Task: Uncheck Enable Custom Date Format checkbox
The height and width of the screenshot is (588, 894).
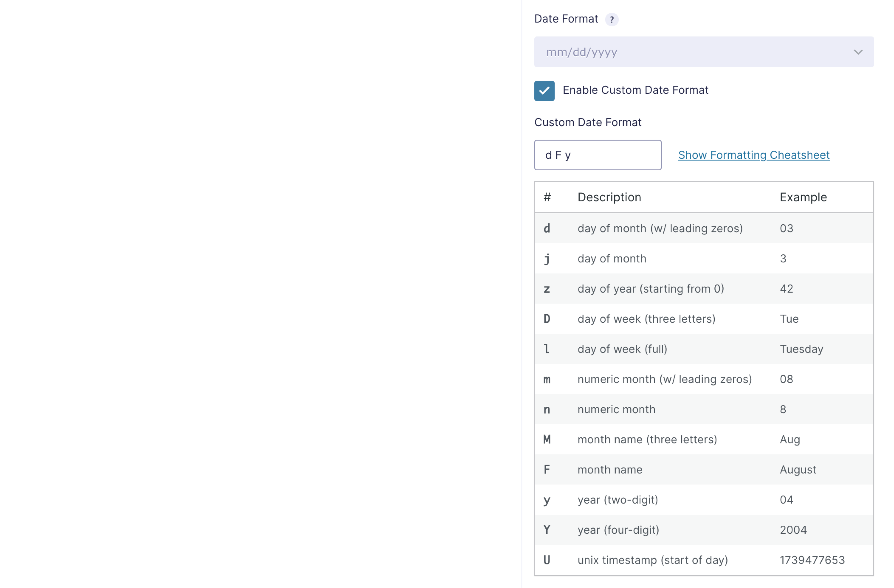Action: tap(544, 91)
